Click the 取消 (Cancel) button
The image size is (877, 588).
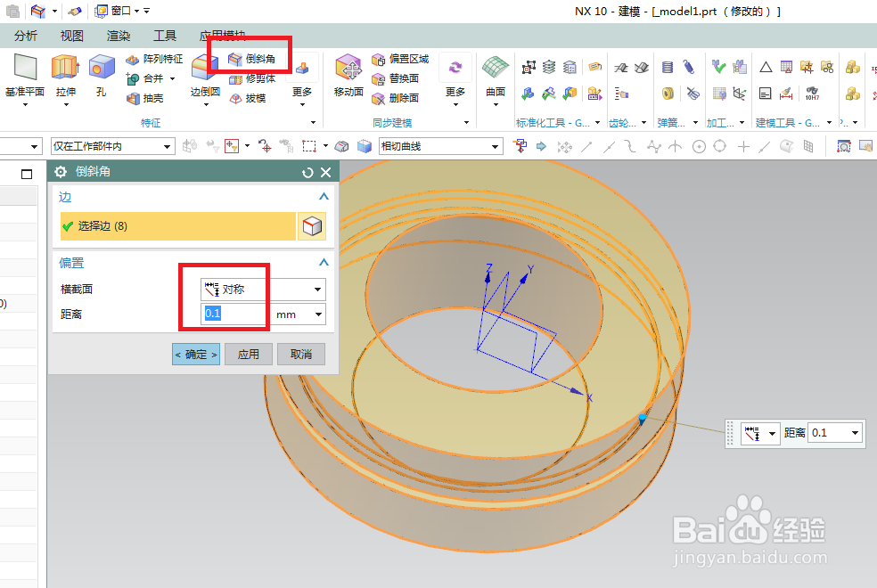coord(301,355)
